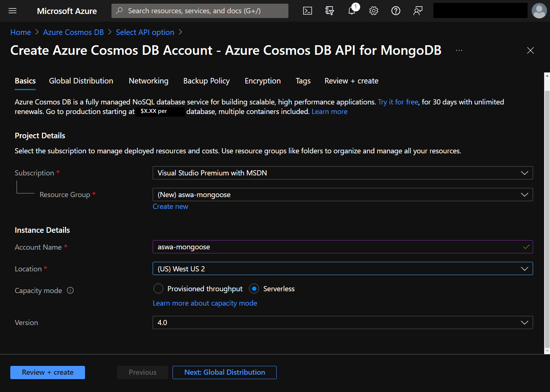Select Provisioned throughput capacity mode
Screen dimensions: 550x392
pyautogui.click(x=158, y=289)
